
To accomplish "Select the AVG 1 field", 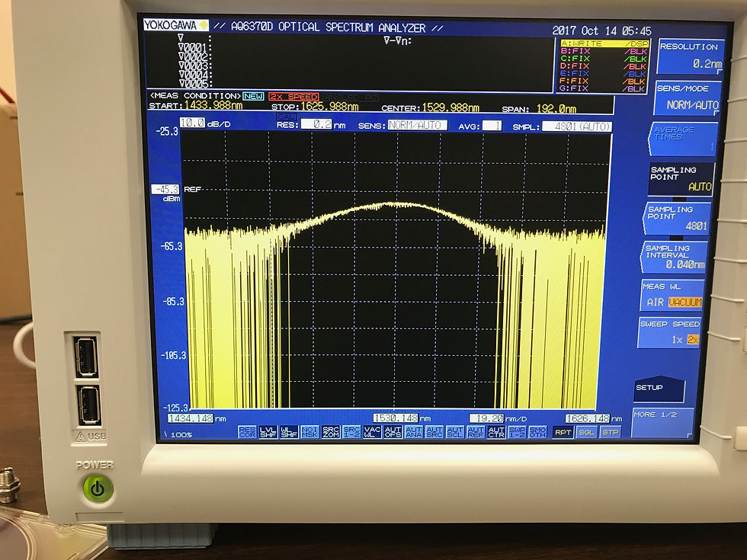I will (492, 126).
